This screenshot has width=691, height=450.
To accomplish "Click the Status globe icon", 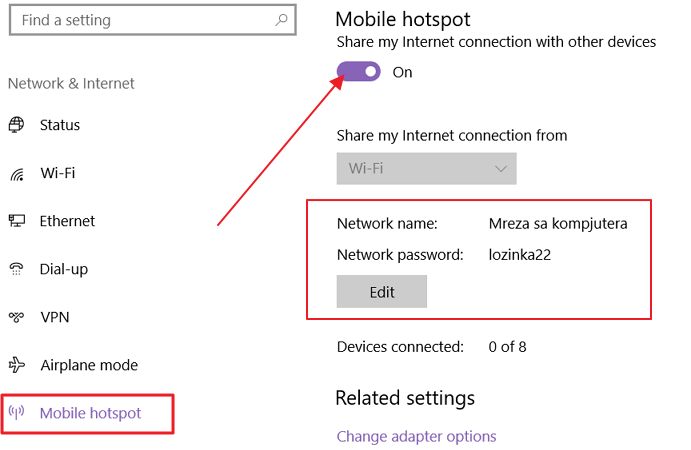I will pyautogui.click(x=17, y=125).
